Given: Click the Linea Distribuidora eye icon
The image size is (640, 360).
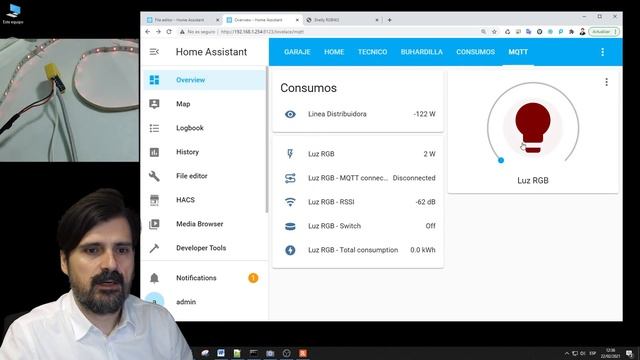Looking at the screenshot, I should tap(290, 114).
